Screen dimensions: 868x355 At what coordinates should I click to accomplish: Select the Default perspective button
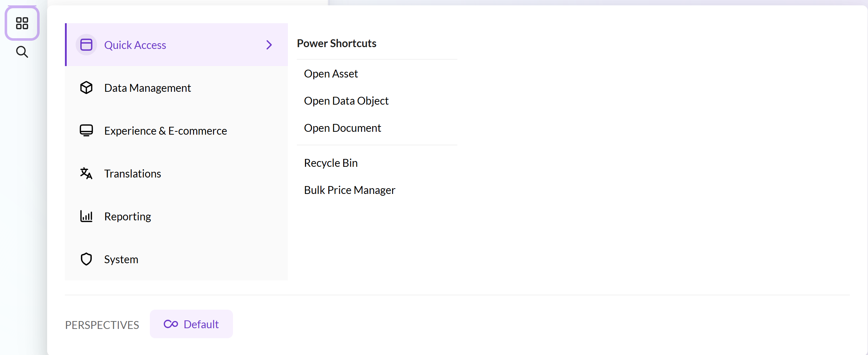[192, 324]
